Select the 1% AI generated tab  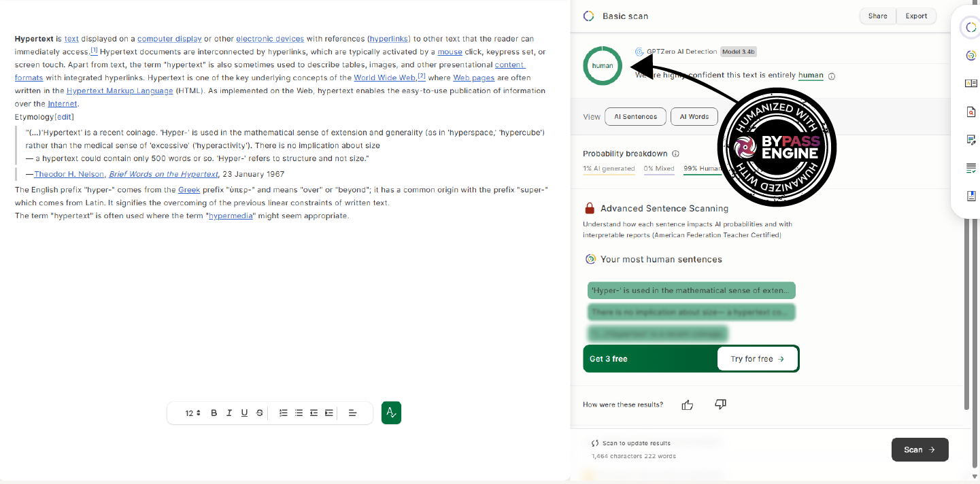tap(609, 169)
